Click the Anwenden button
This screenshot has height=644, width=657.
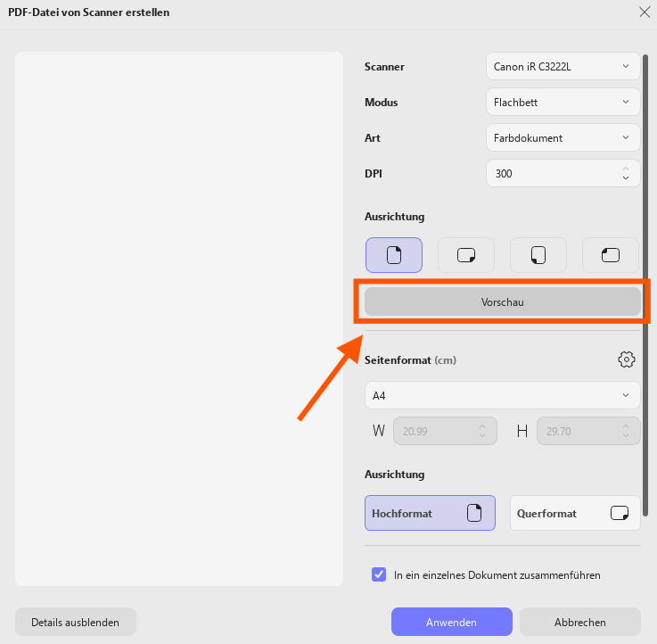tap(452, 622)
